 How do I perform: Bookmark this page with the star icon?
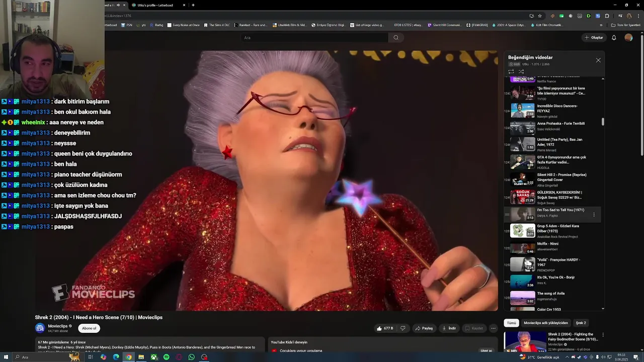pyautogui.click(x=540, y=16)
